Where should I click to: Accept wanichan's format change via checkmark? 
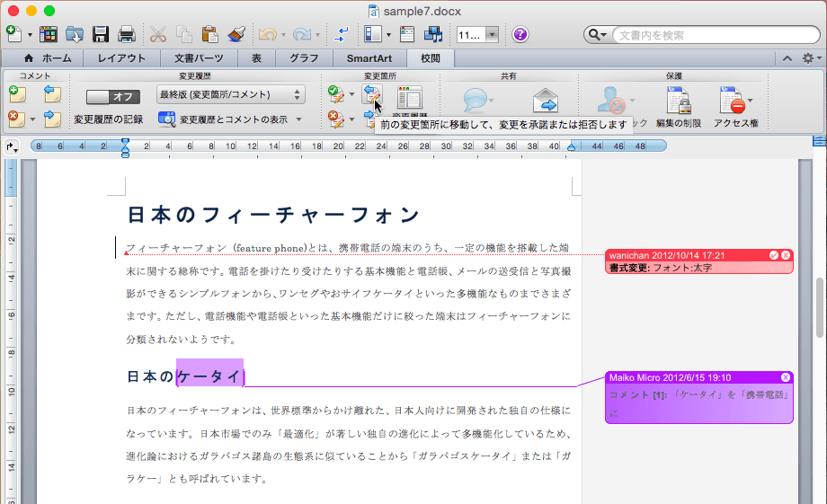(774, 256)
